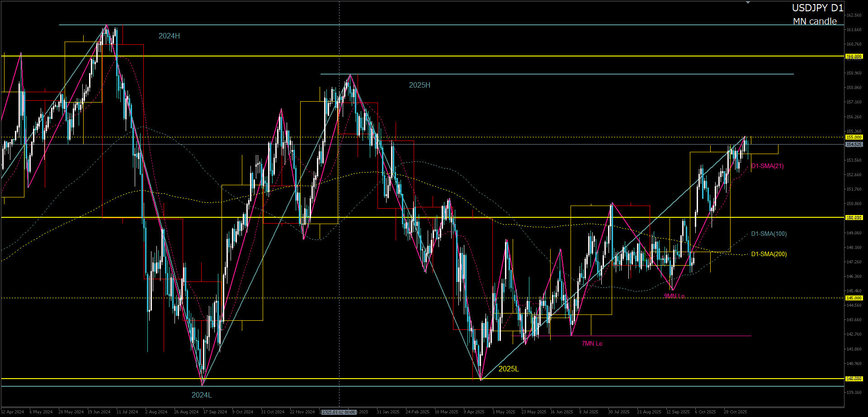Click the 2024L low label
868x417 pixels.
point(202,395)
